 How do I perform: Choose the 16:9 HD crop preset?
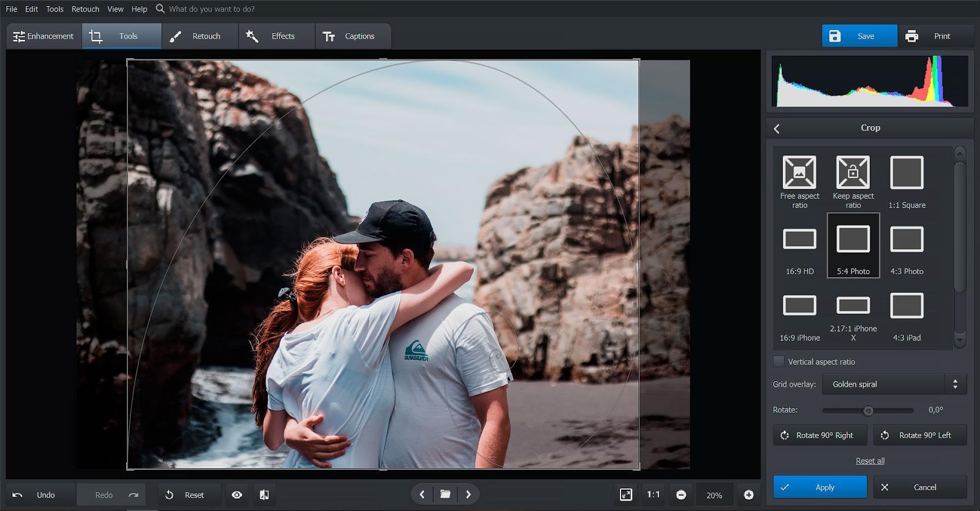(799, 240)
